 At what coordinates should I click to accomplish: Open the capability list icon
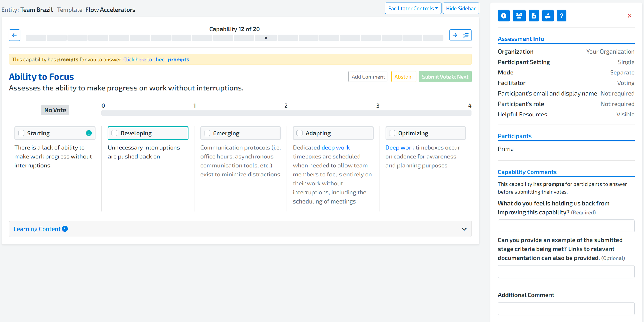[x=466, y=35]
